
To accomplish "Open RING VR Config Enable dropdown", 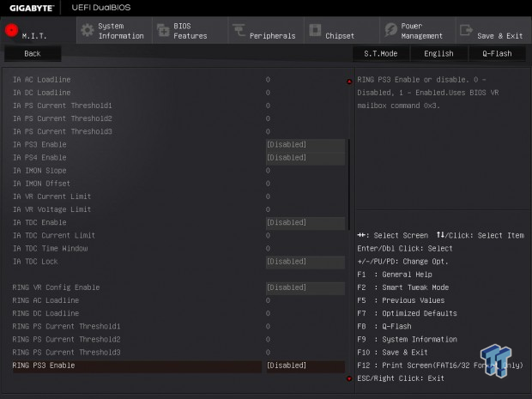I will tap(305, 287).
